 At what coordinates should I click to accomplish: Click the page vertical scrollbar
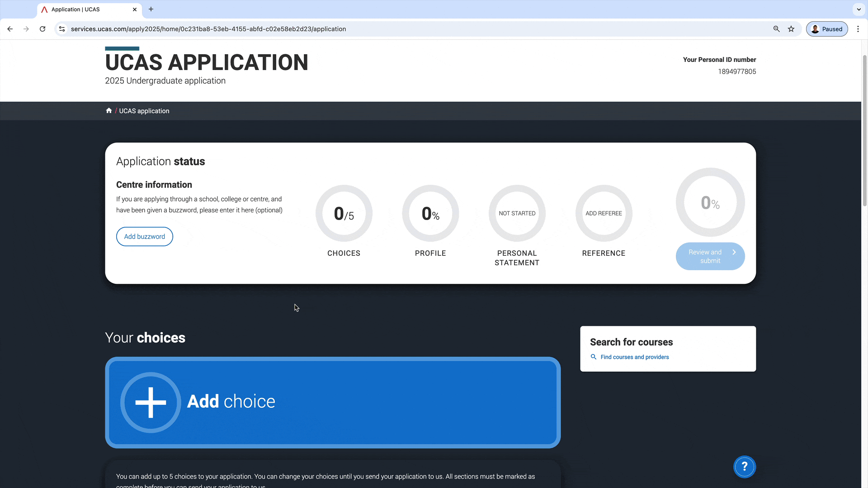click(x=864, y=131)
